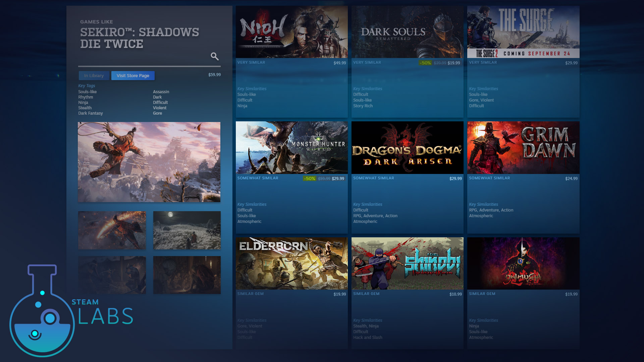
Task: Click the Souls-like key tag
Action: 87,92
